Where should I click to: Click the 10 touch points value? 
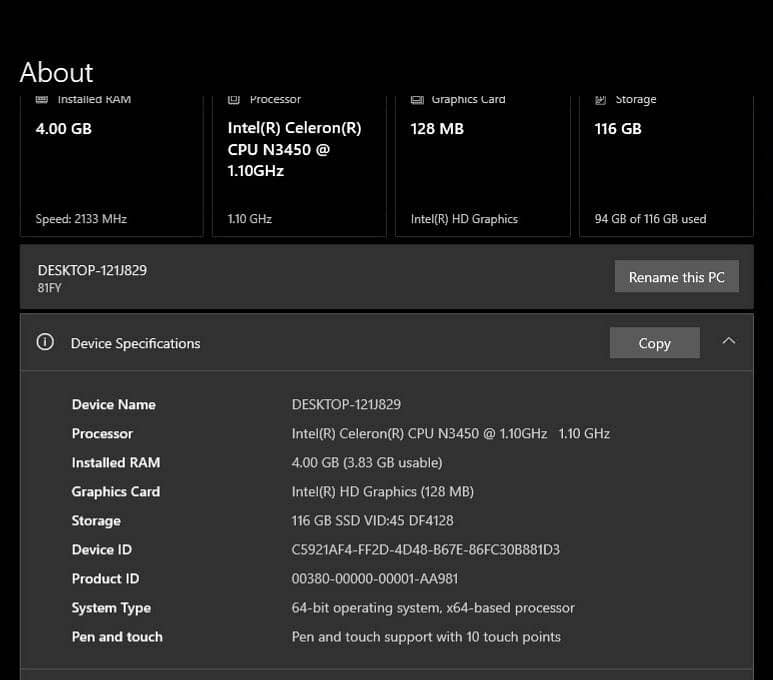[x=426, y=637]
